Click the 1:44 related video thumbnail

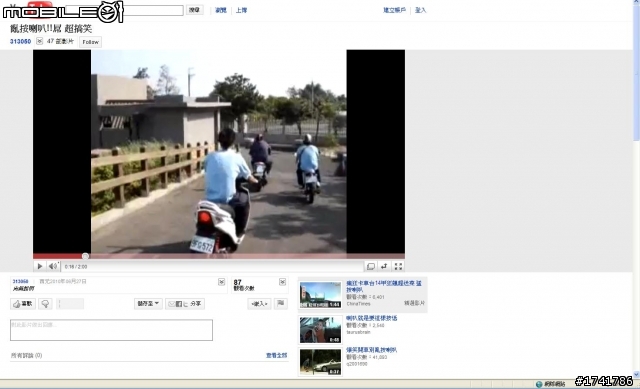[320, 294]
